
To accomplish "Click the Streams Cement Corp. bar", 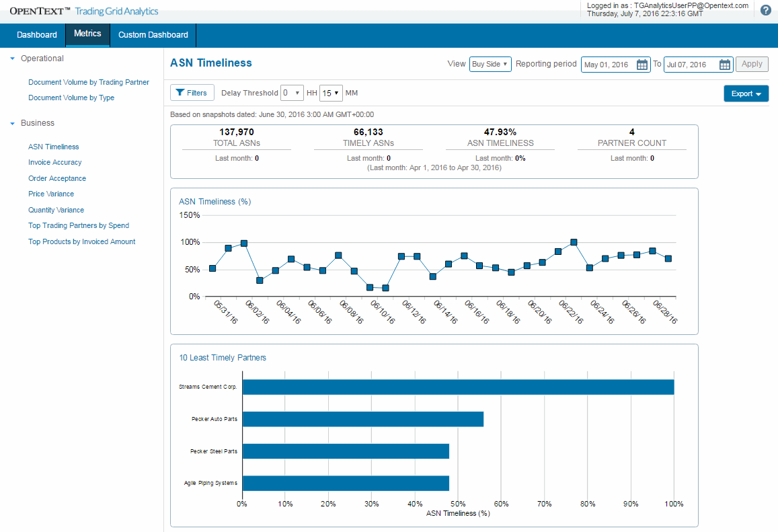I will pyautogui.click(x=459, y=387).
